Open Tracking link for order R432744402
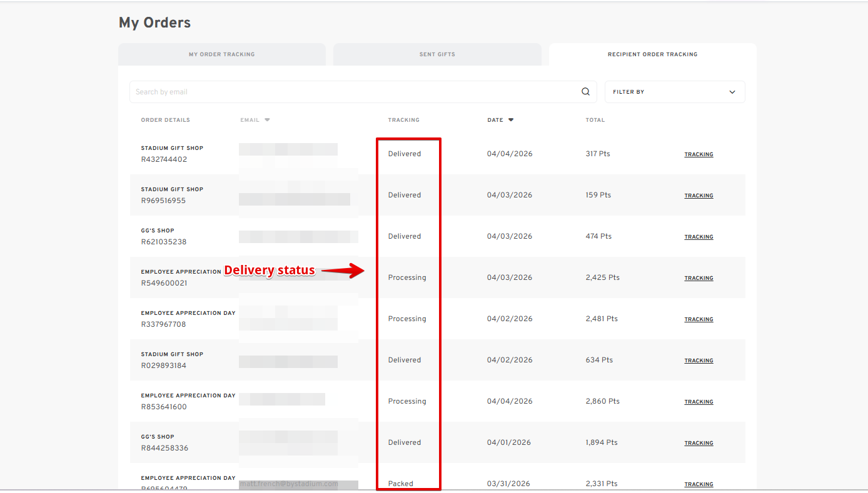868x493 pixels. (699, 154)
